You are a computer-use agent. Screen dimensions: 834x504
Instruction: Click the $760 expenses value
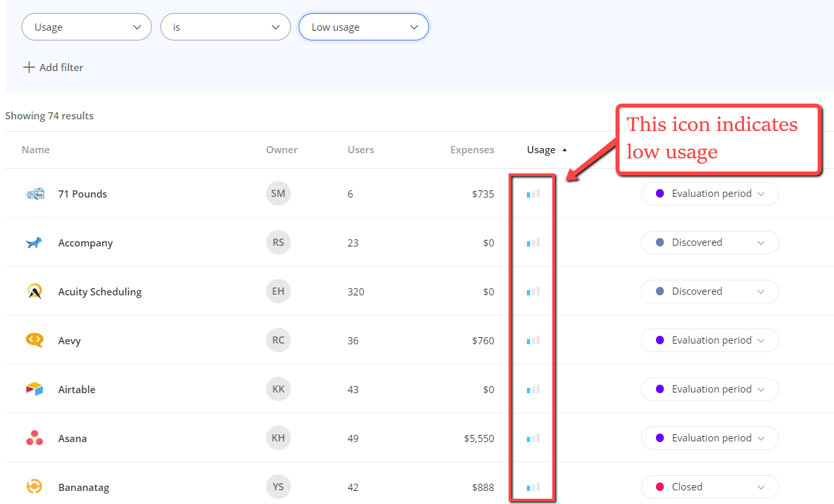coord(483,341)
